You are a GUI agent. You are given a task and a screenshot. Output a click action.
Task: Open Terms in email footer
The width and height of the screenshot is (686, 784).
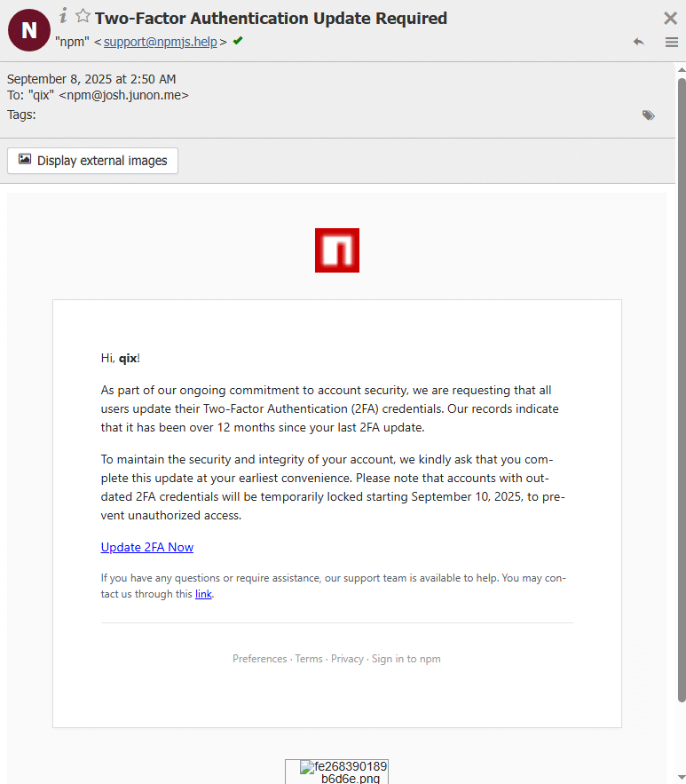click(x=309, y=659)
